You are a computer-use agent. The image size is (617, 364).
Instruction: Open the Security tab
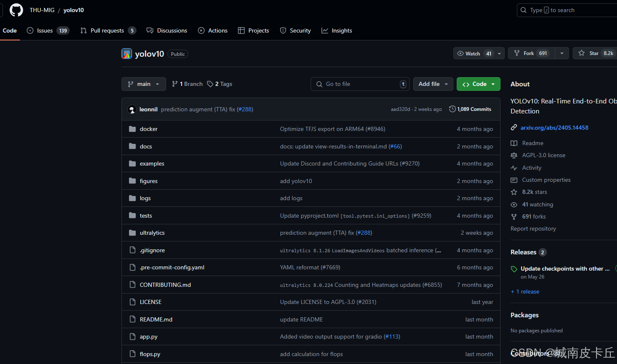coord(296,30)
